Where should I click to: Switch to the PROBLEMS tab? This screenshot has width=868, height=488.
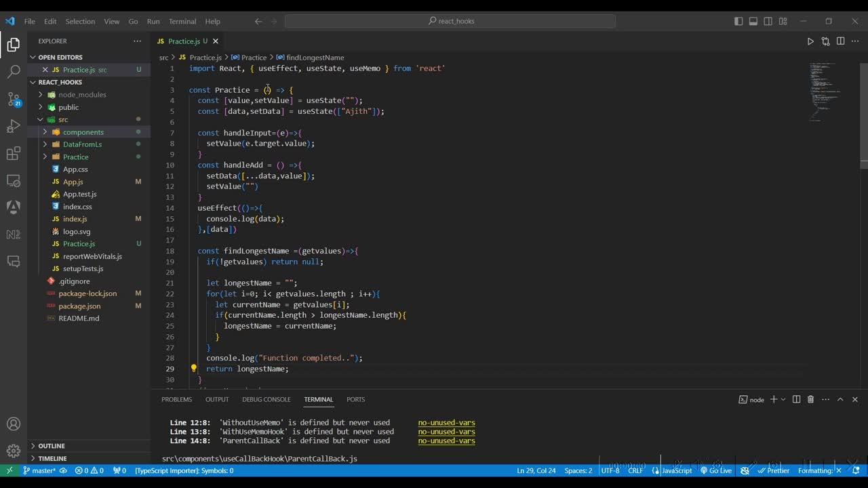click(x=176, y=400)
